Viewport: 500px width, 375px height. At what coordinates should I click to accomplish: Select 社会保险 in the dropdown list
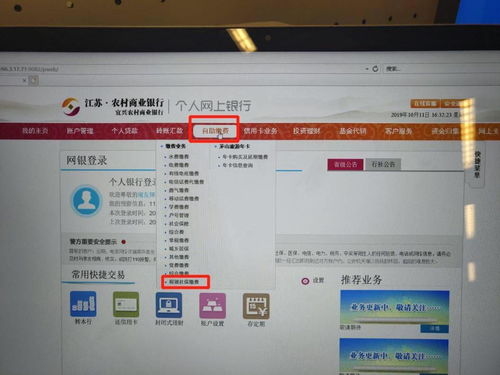click(179, 223)
